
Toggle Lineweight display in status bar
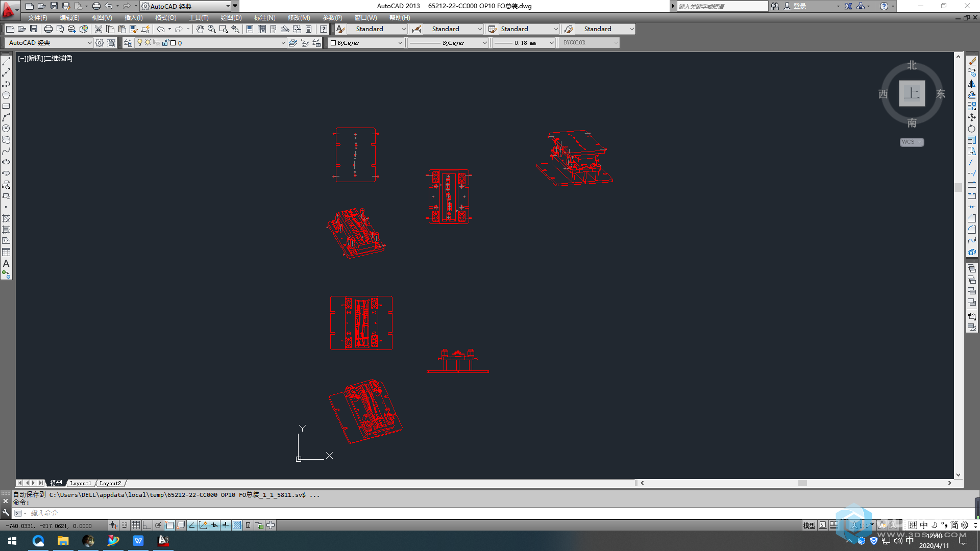pyautogui.click(x=226, y=525)
